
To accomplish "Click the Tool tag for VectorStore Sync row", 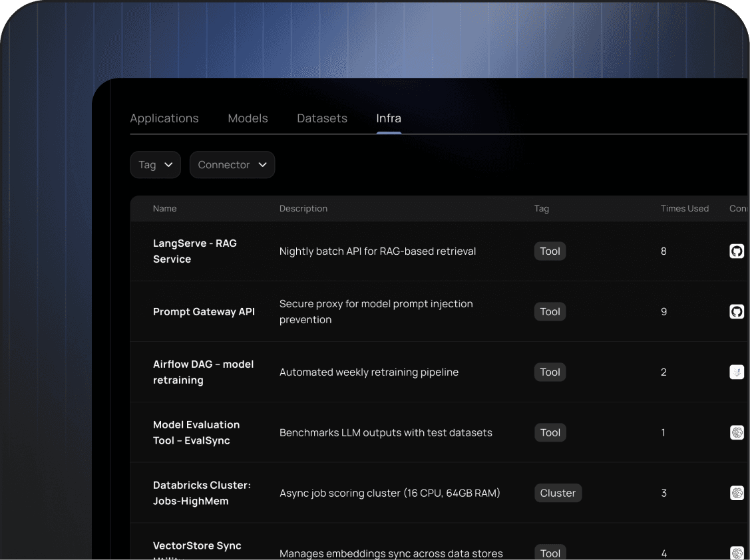I will click(550, 553).
